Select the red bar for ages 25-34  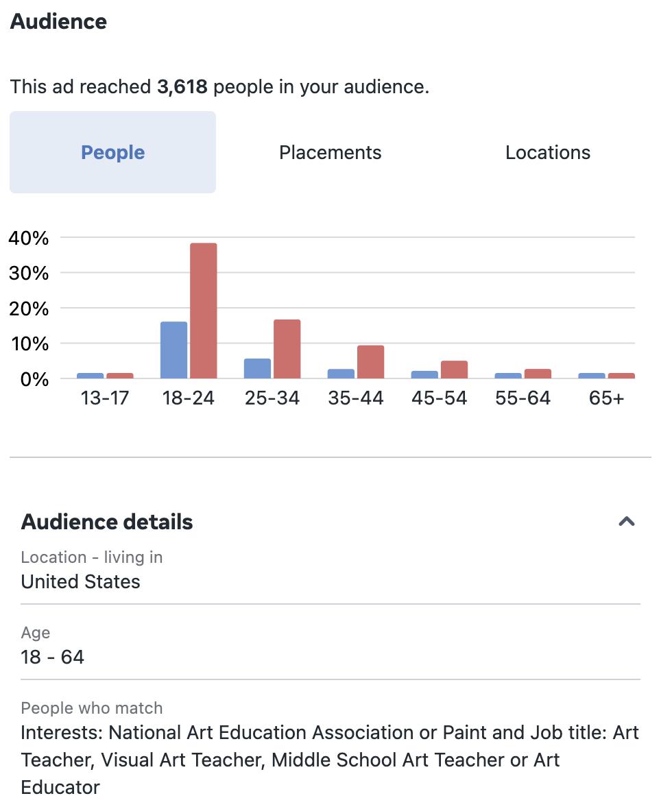287,349
